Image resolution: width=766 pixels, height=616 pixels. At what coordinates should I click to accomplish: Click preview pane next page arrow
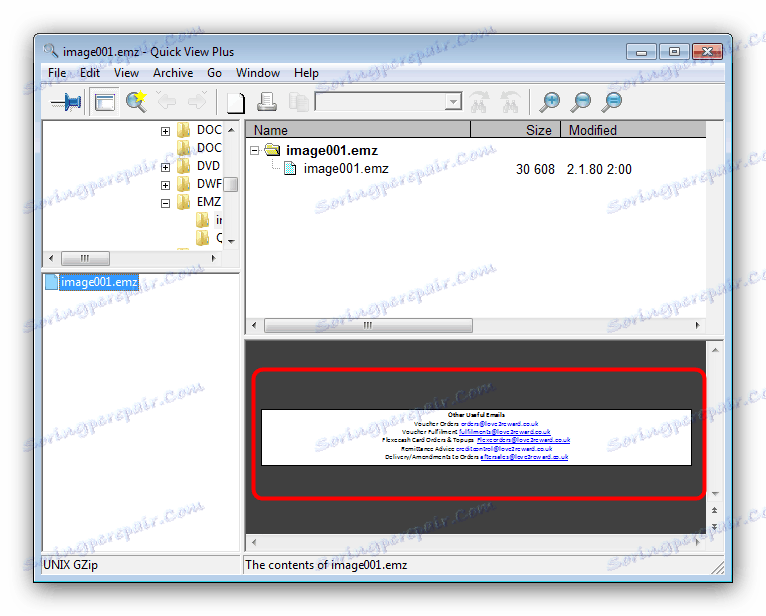[715, 527]
